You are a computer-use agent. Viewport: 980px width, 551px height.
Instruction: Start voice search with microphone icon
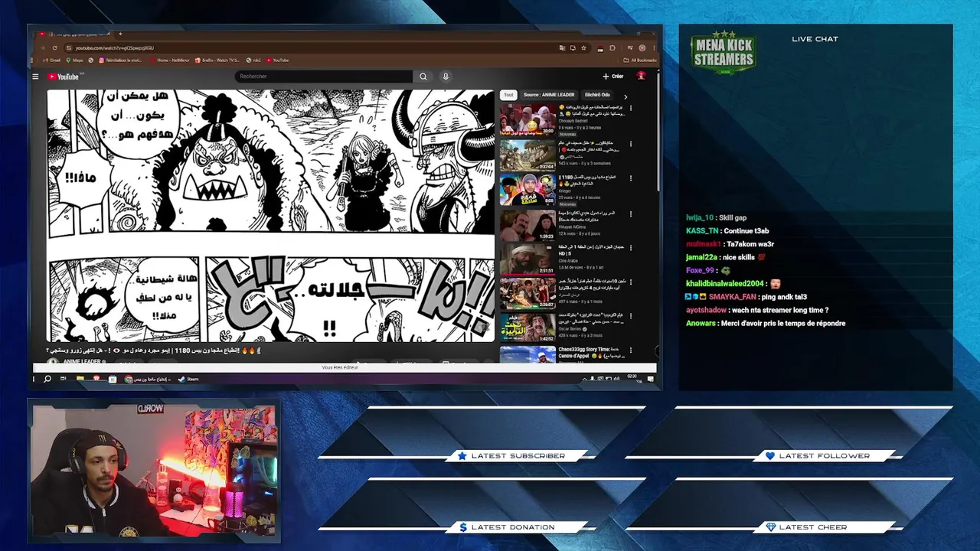(x=446, y=77)
